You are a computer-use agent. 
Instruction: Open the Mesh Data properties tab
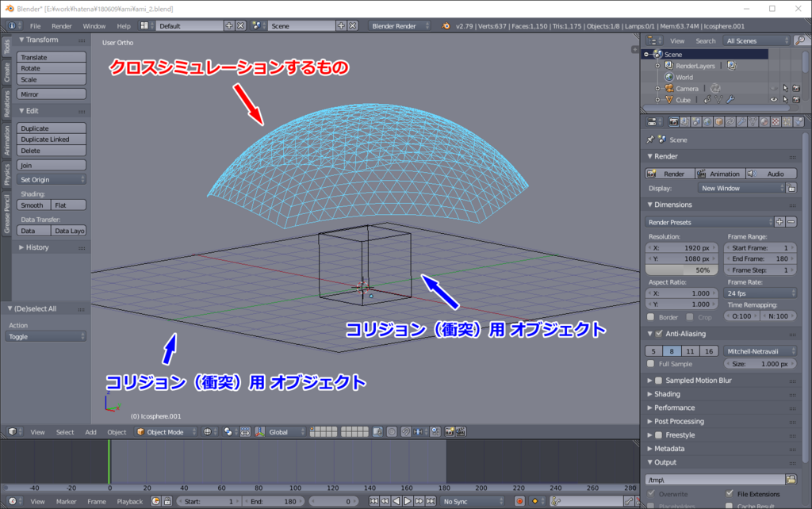pyautogui.click(x=753, y=121)
